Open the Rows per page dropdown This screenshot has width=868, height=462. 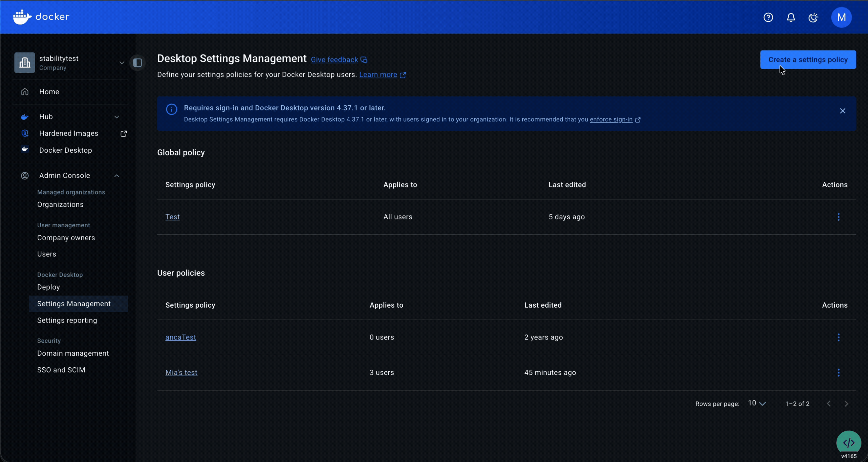coord(757,403)
